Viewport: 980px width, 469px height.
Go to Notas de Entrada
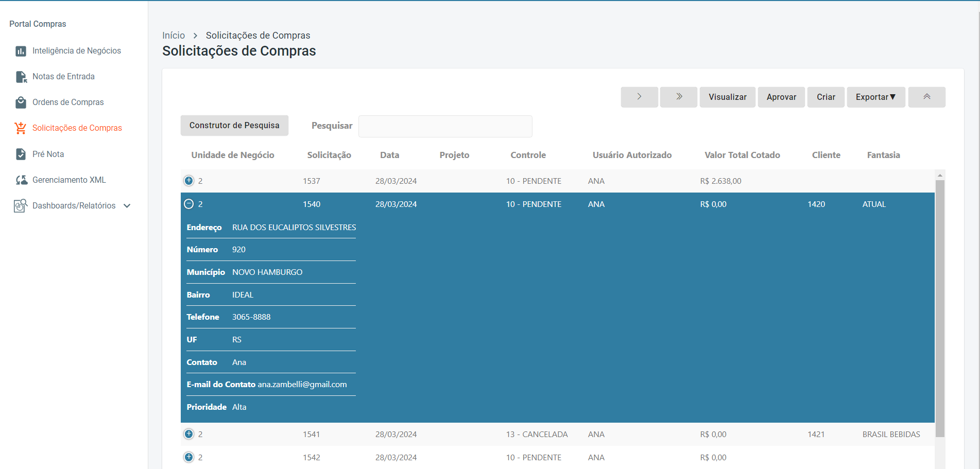click(x=63, y=77)
